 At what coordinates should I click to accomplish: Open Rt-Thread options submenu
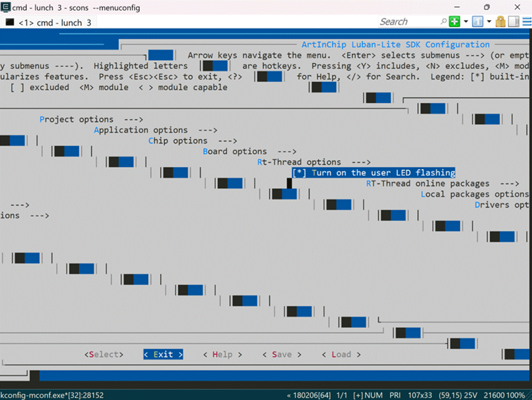tap(314, 162)
